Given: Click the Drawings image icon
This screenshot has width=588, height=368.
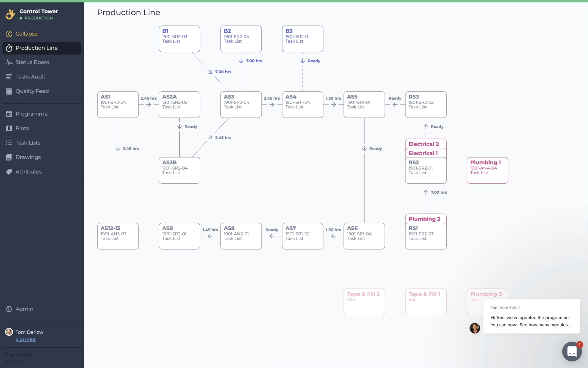Looking at the screenshot, I should point(9,157).
